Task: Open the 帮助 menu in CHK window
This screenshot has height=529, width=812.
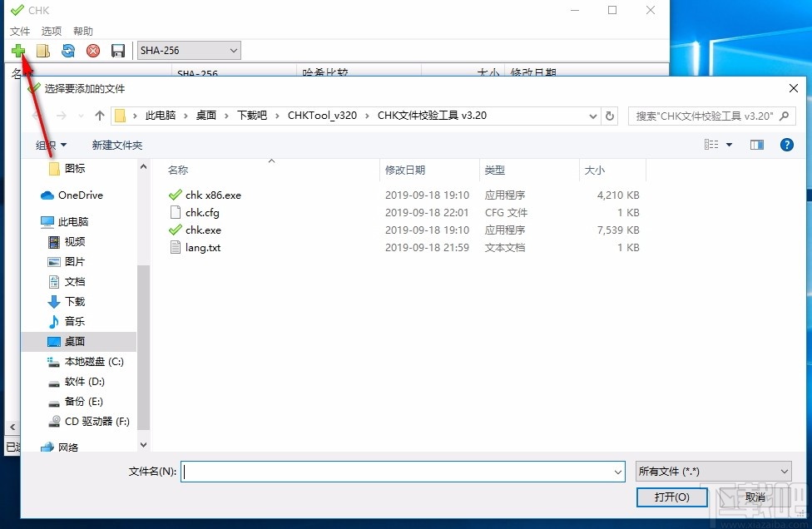Action: [x=83, y=31]
